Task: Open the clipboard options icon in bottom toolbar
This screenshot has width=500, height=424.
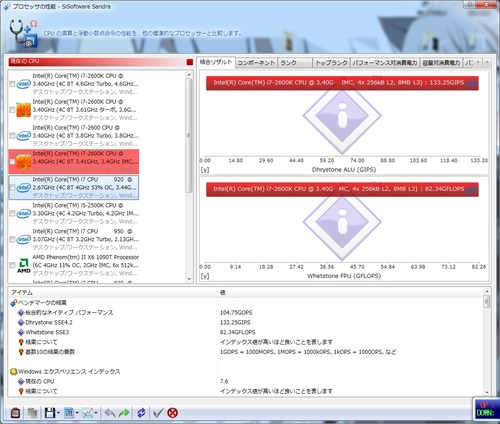Action: coord(15,413)
